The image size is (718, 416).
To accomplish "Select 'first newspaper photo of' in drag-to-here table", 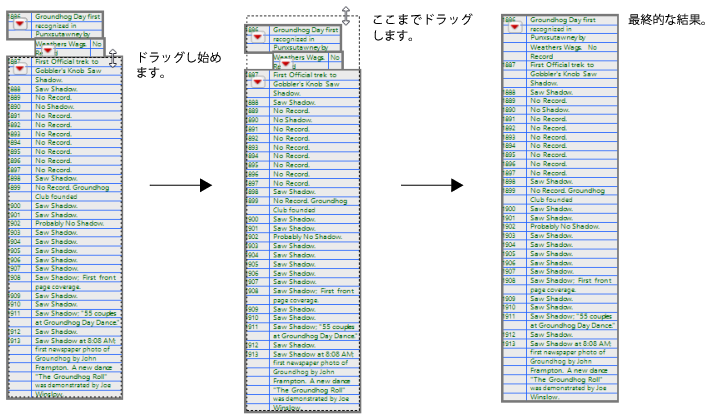I will pyautogui.click(x=310, y=362).
